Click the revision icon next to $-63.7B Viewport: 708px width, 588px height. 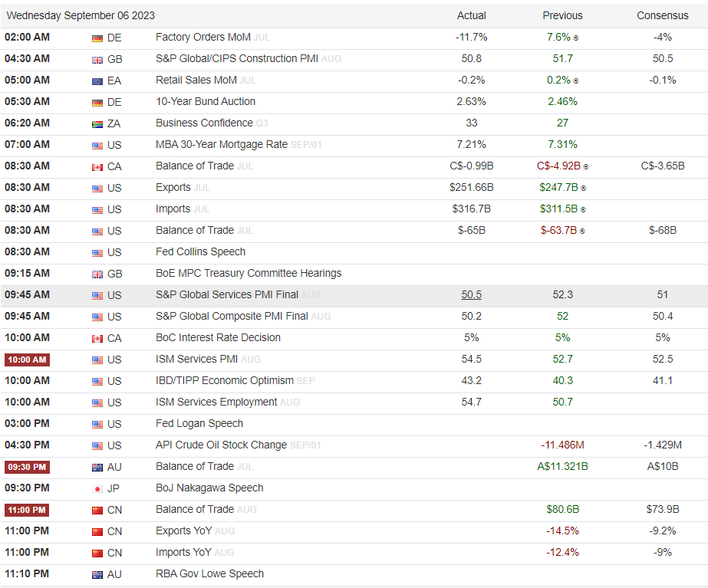(582, 231)
